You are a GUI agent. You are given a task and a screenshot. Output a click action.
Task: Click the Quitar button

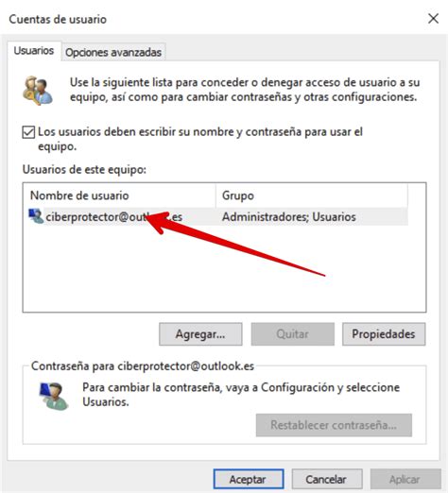(x=292, y=334)
